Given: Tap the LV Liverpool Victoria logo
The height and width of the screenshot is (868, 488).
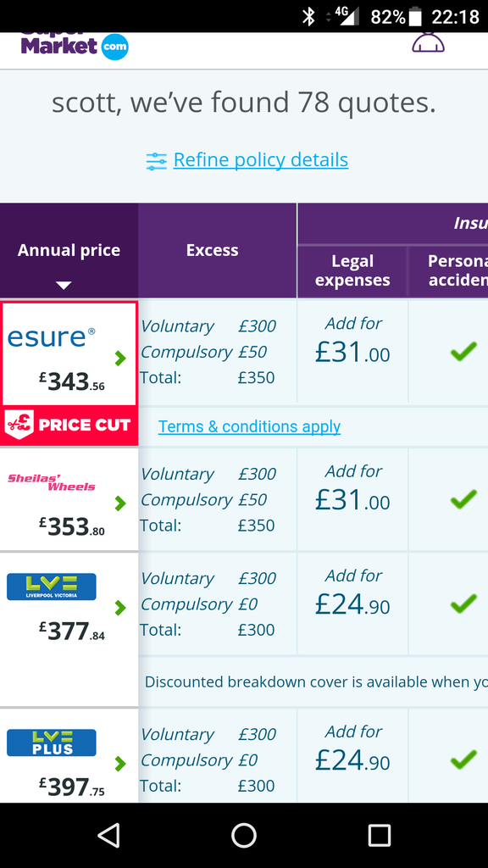Looking at the screenshot, I should (52, 587).
